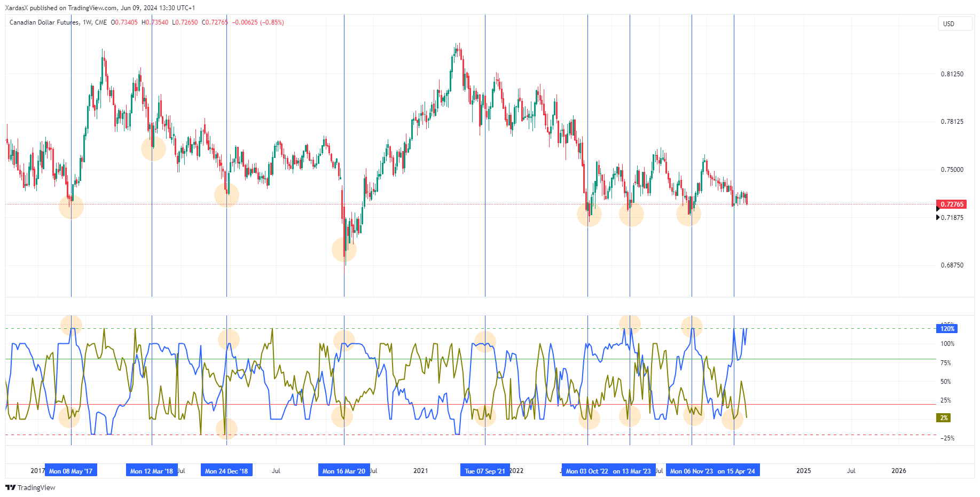
Task: Click the blue 120% indicator value label
Action: tap(947, 329)
